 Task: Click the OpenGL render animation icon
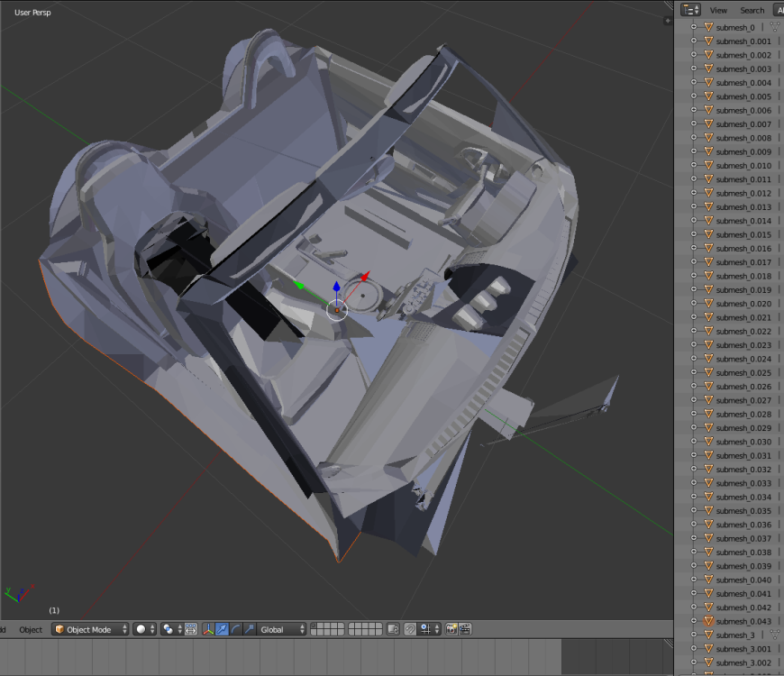[466, 629]
